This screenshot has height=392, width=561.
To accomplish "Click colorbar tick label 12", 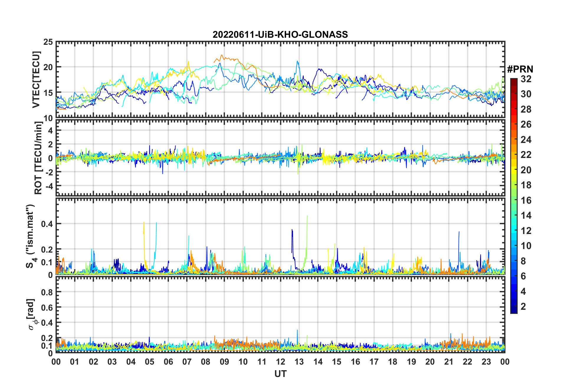I will click(526, 230).
